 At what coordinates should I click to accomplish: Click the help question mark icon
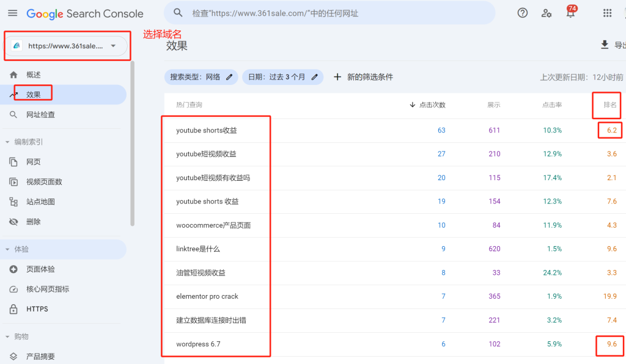tap(522, 13)
